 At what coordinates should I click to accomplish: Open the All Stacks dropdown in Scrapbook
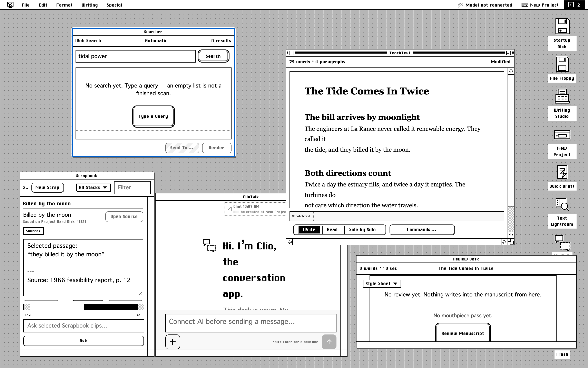pyautogui.click(x=93, y=187)
